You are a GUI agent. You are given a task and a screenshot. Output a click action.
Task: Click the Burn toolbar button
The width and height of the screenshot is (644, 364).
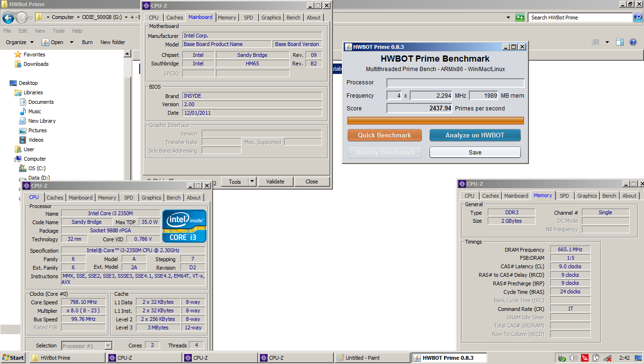87,42
